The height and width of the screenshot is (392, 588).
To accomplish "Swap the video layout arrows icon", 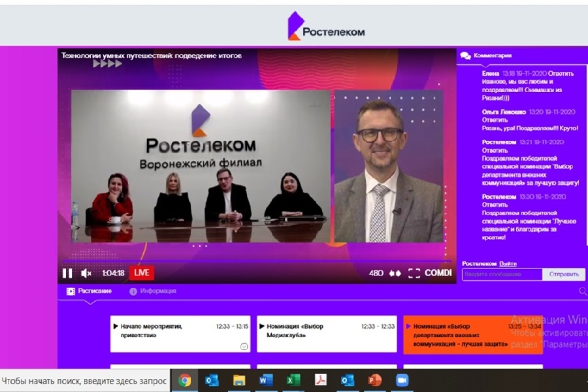I will click(395, 274).
